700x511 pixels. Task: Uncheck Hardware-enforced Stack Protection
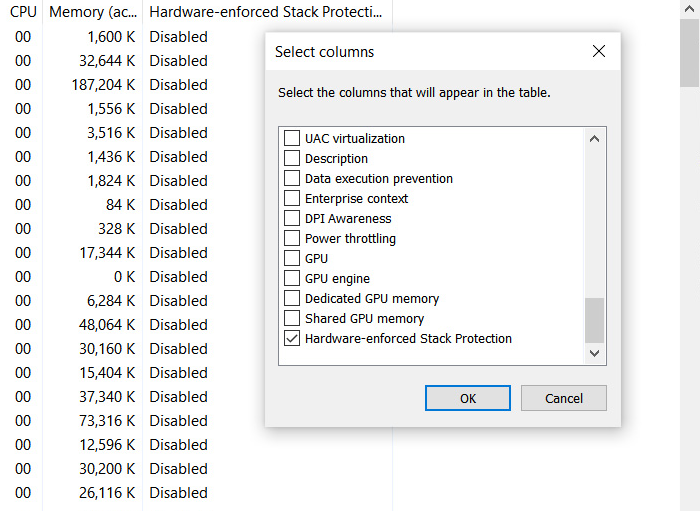coord(292,339)
